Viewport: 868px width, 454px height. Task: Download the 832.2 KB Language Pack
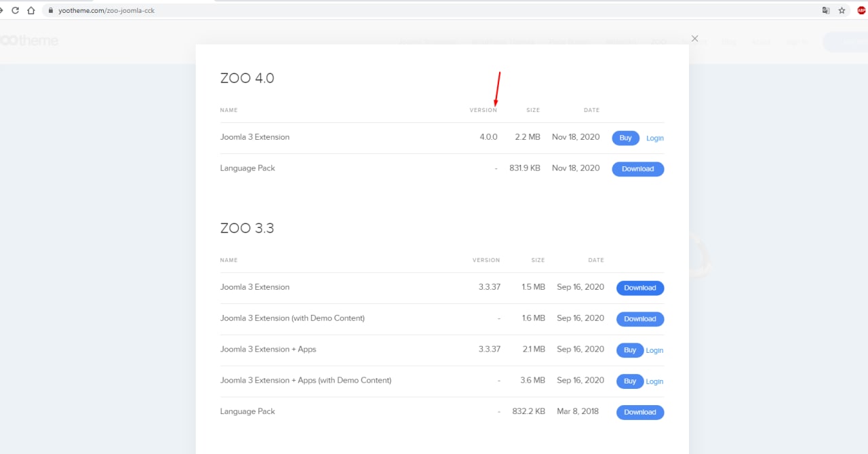coord(640,412)
